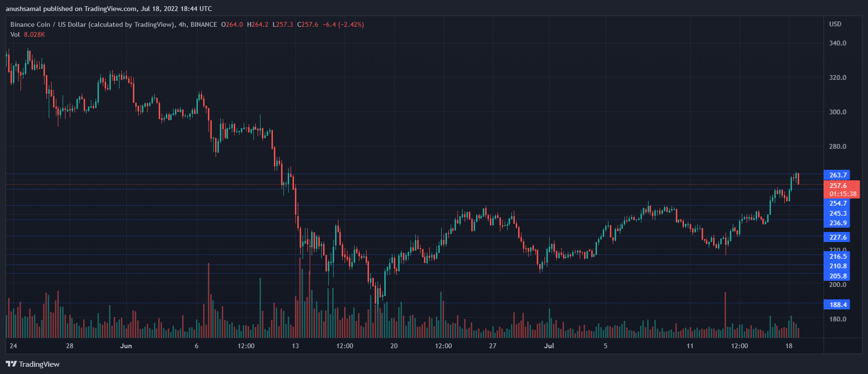Image resolution: width=868 pixels, height=374 pixels.
Task: Select the 227.6 horizontal line price label
Action: [837, 237]
